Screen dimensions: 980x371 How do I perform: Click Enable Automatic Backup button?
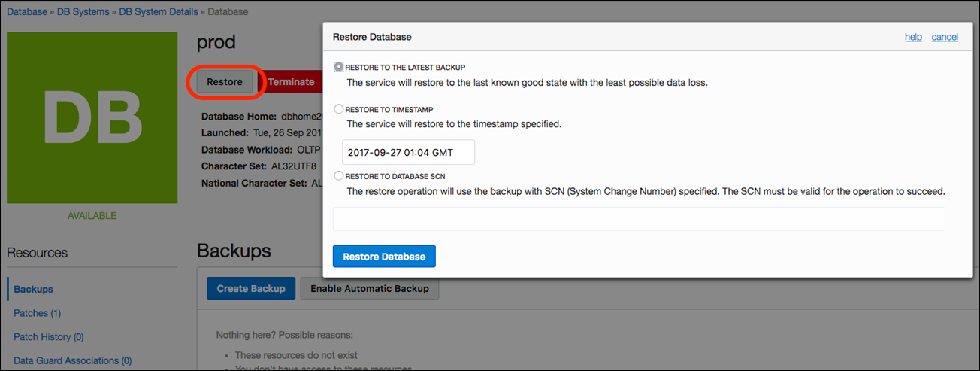[369, 288]
